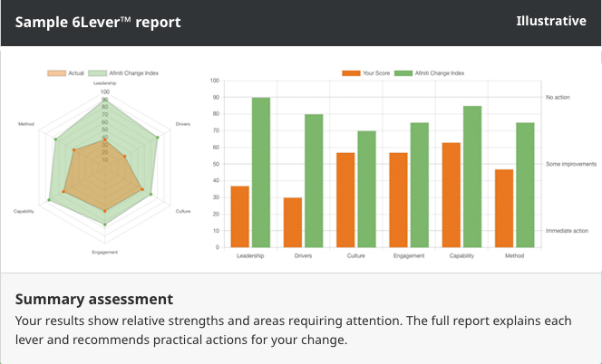This screenshot has width=602, height=364.
Task: Click the 'Sample 6Lever report' header title
Action: (98, 23)
